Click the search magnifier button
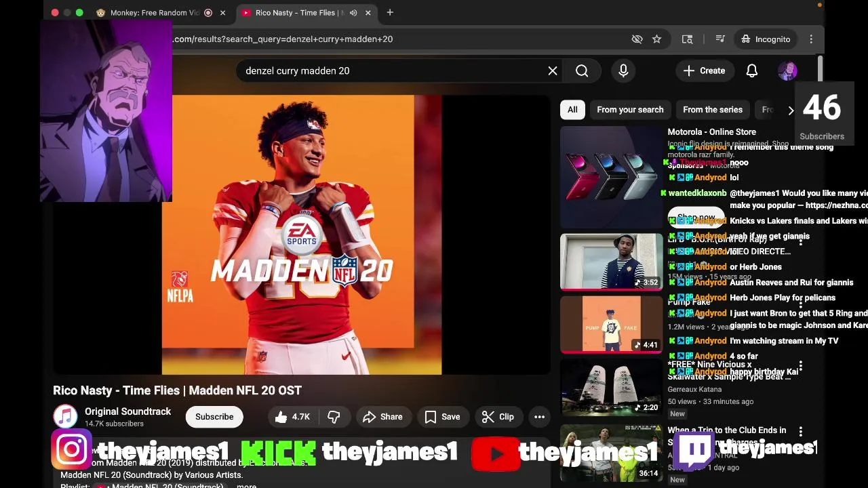 tap(582, 70)
